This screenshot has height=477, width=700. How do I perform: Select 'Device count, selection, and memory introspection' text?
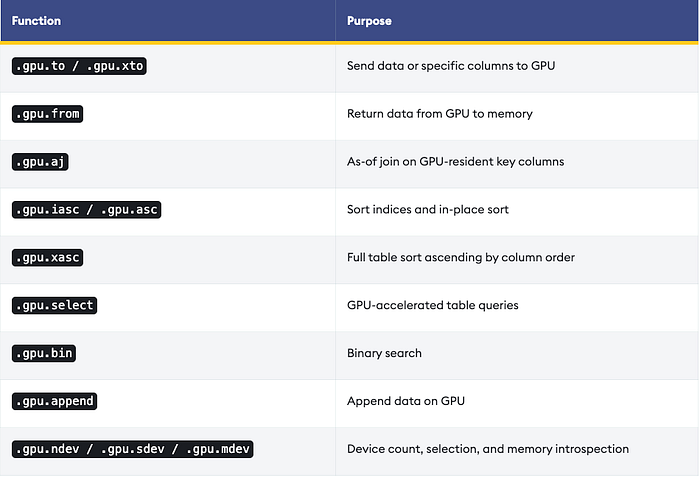point(488,449)
